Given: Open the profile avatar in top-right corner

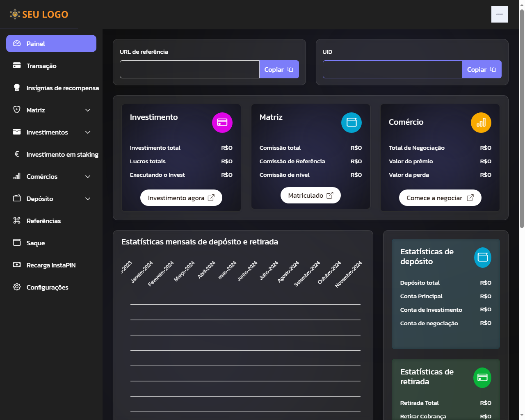Looking at the screenshot, I should point(499,14).
